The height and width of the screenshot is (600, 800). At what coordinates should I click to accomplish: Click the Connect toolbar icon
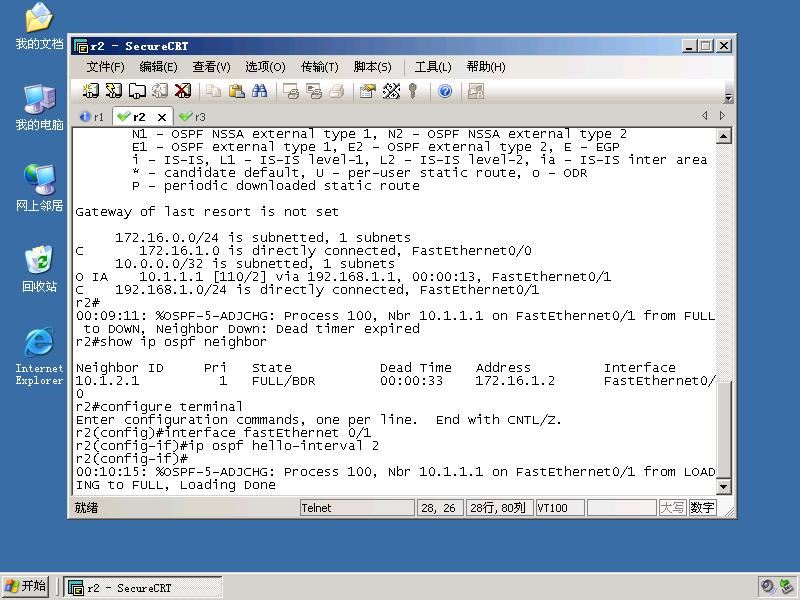point(91,91)
